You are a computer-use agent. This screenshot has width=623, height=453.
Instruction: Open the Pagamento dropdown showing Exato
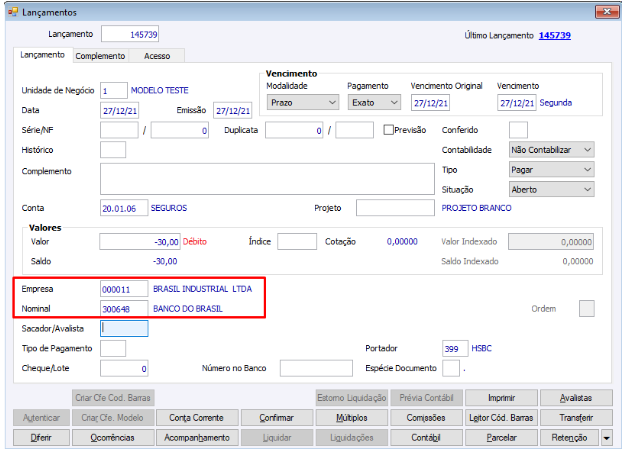(x=374, y=103)
